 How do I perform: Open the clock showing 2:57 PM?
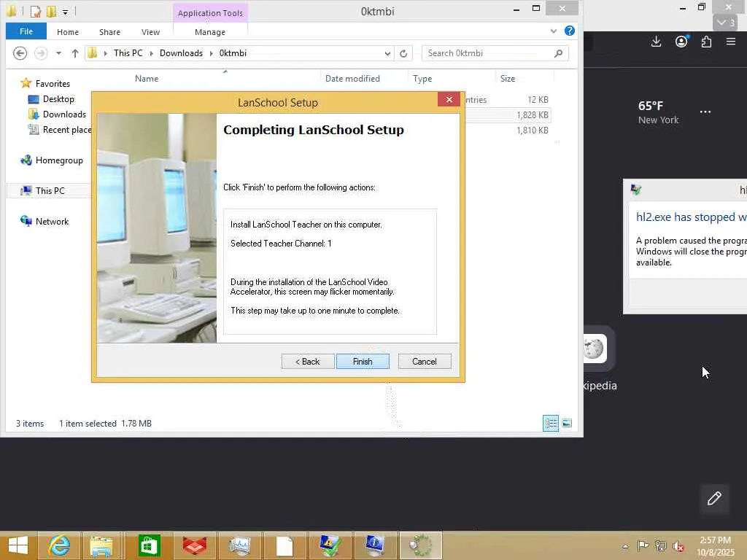click(x=715, y=546)
